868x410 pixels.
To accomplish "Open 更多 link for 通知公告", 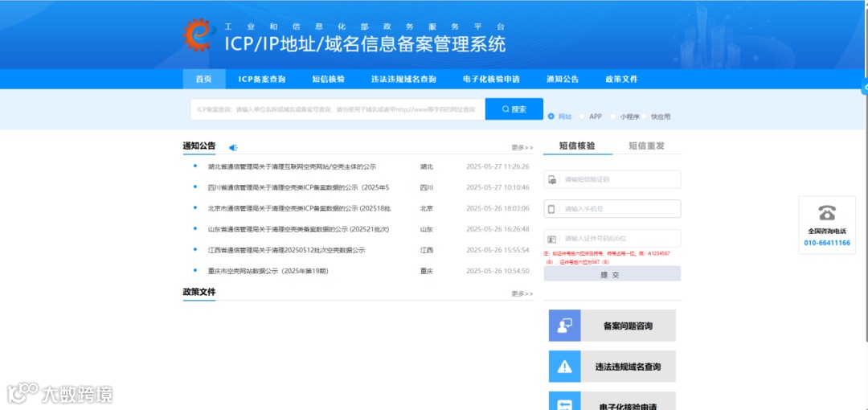I will [x=522, y=148].
